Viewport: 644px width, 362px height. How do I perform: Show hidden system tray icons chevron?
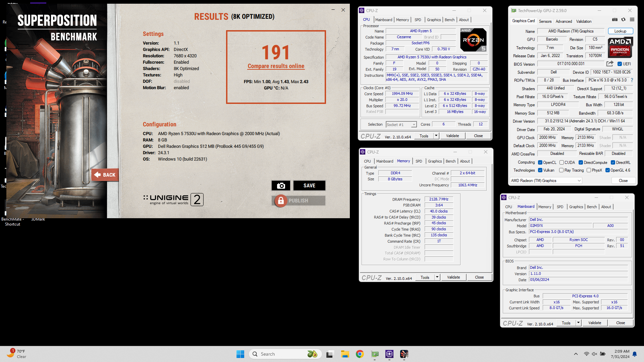pos(576,354)
